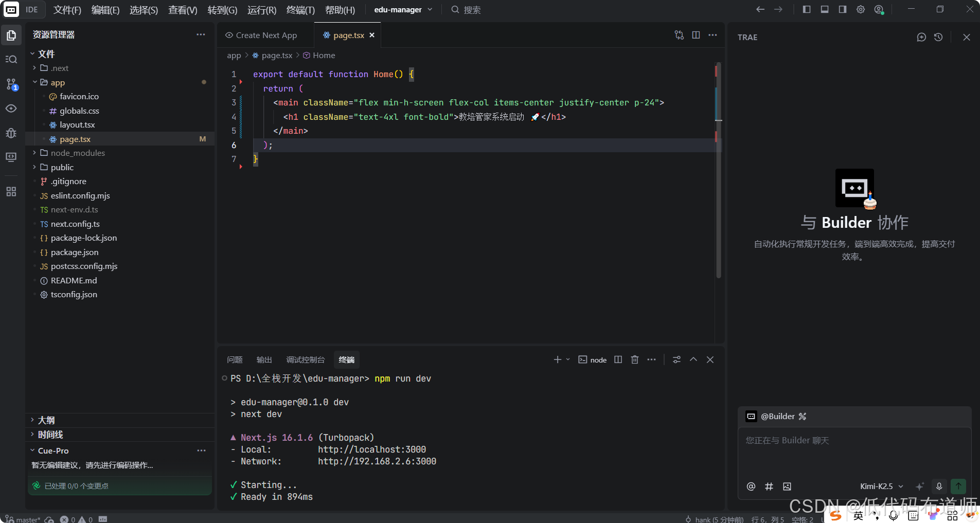
Task: Open settings gear in title bar
Action: tap(861, 9)
